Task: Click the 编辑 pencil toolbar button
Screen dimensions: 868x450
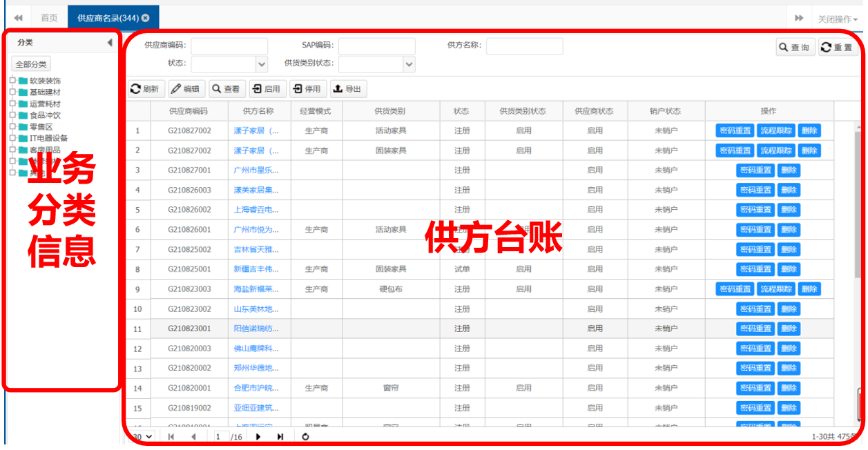Action: (186, 89)
